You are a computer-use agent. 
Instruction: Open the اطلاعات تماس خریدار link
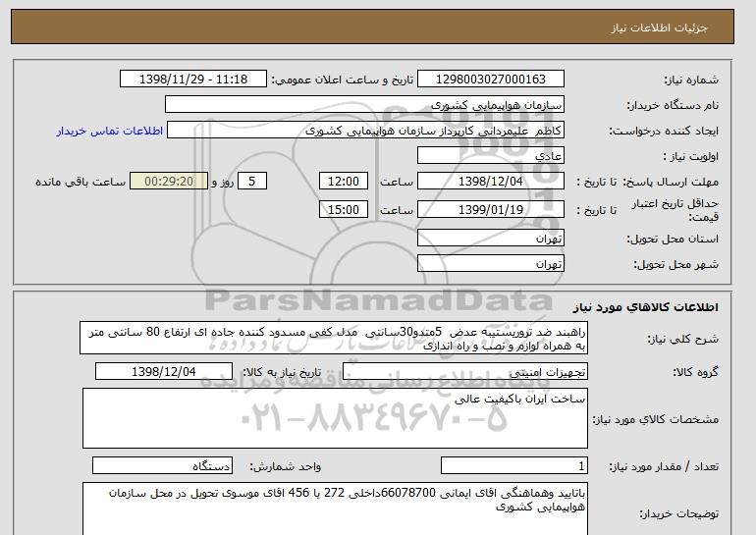tap(110, 131)
